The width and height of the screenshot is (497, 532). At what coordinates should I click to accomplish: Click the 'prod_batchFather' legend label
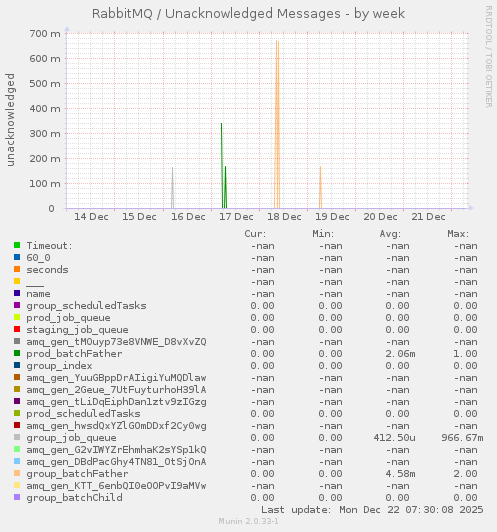(x=74, y=354)
